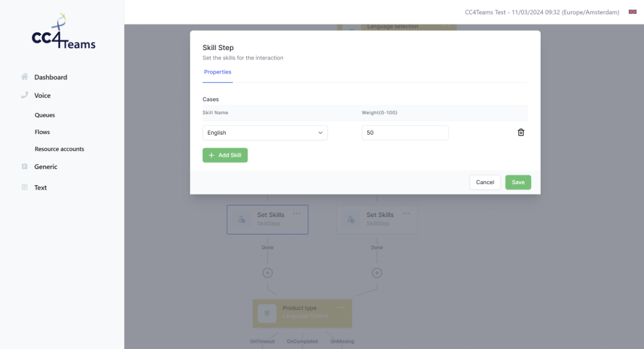
Task: Click the Dashboard home icon in sidebar
Action: [25, 77]
